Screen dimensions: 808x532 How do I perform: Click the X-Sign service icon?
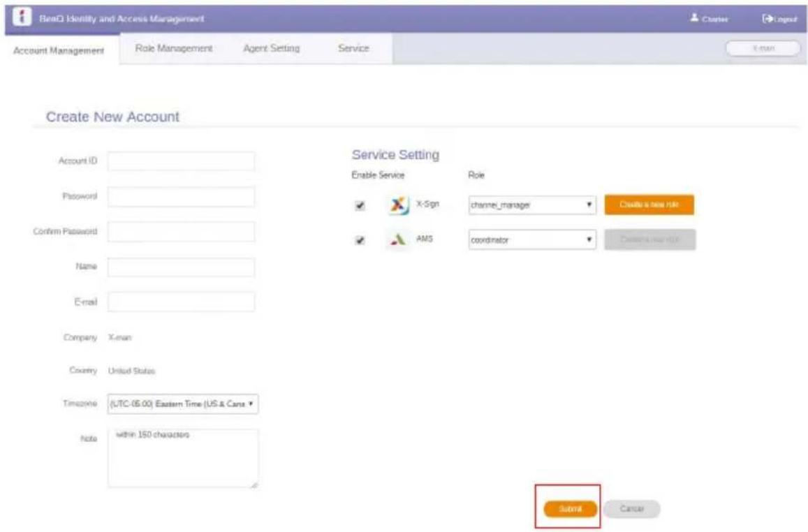pyautogui.click(x=398, y=205)
